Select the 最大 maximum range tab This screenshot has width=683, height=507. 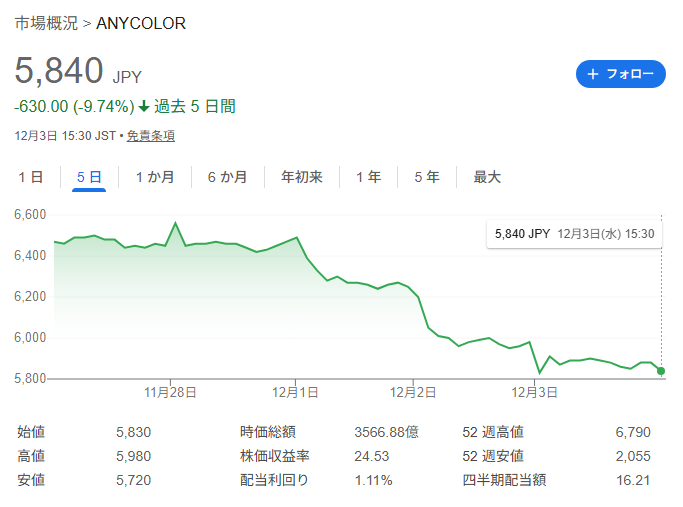[487, 177]
